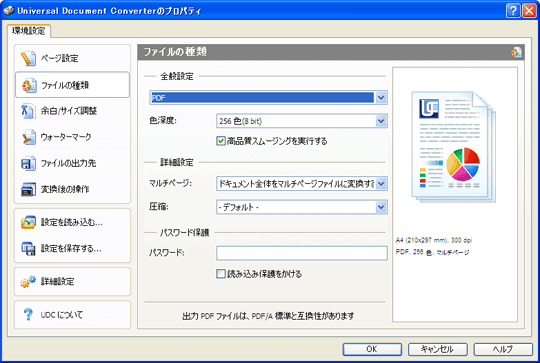Open 余白/サイズ調整 section
540x363 pixels.
pos(72,111)
